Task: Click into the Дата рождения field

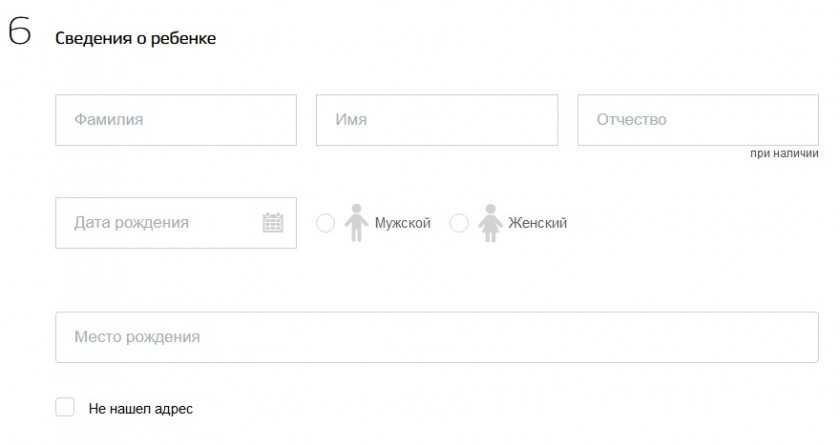Action: [160, 223]
